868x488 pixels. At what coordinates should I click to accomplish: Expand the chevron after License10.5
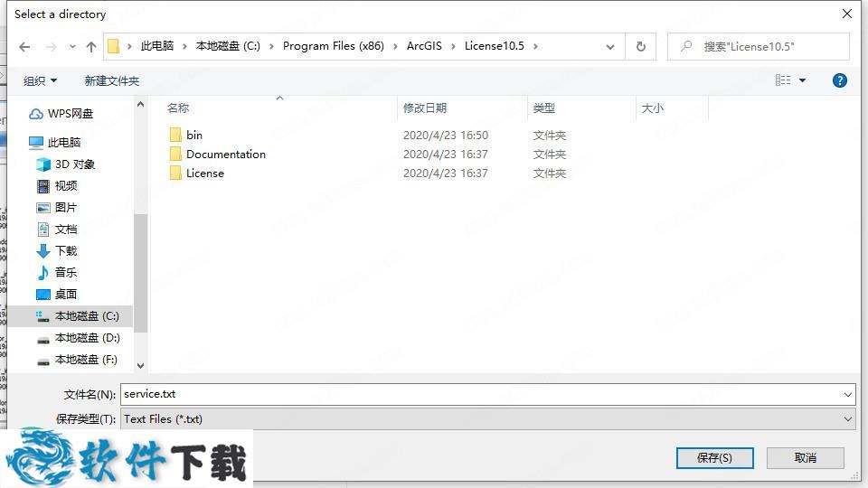coord(535,46)
